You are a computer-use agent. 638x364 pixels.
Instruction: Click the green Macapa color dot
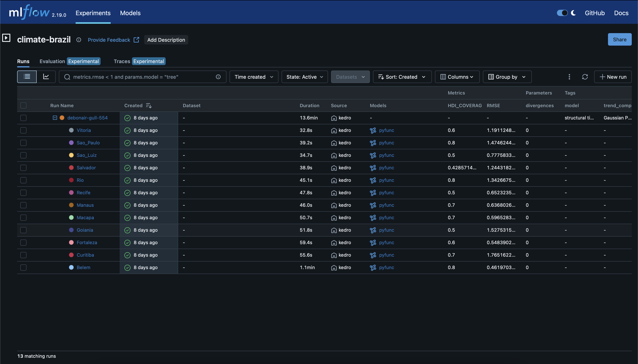pos(71,217)
